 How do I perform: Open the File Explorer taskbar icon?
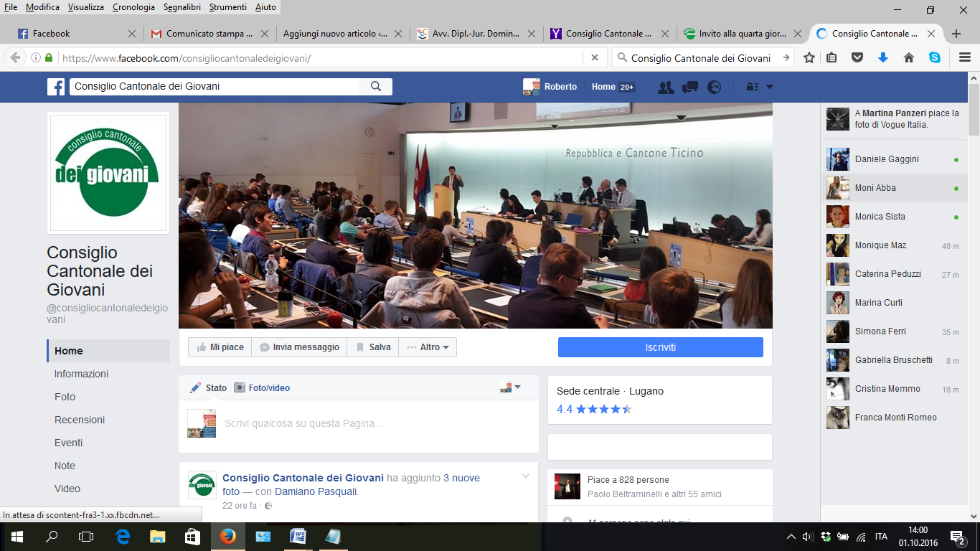(x=157, y=537)
